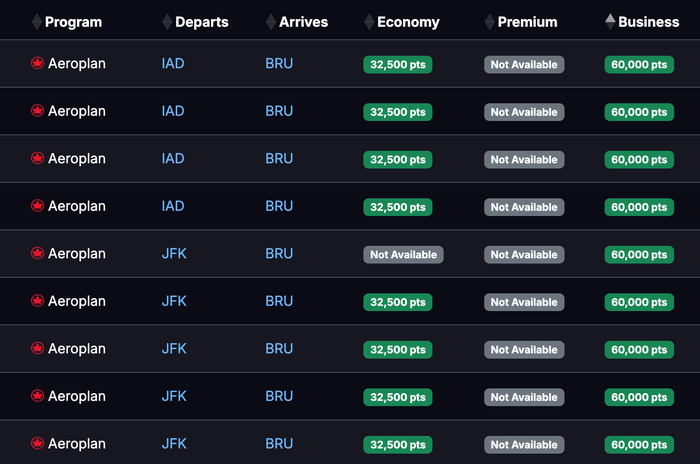Click Aeroplan maple leaf icon in first row
Screen dimensions: 700x464
point(38,63)
